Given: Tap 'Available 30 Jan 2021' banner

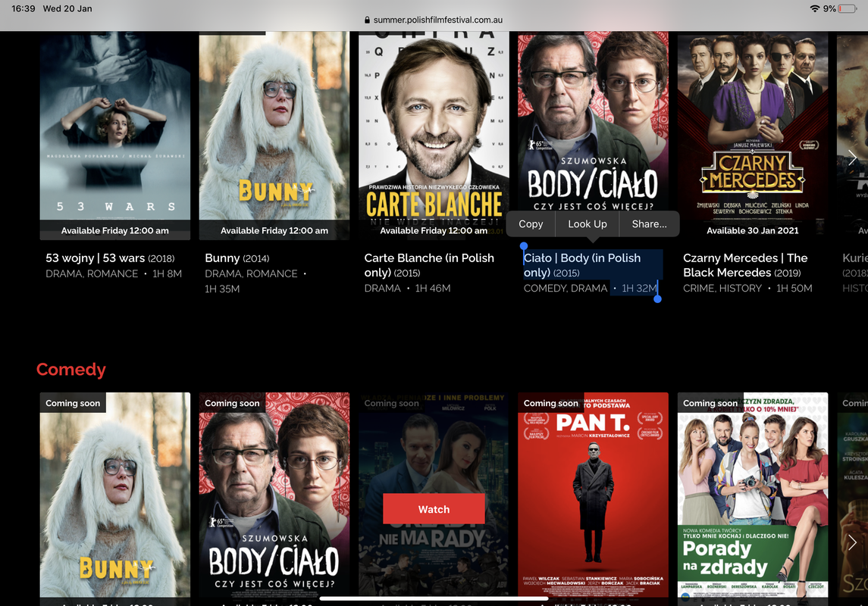Looking at the screenshot, I should coord(752,230).
